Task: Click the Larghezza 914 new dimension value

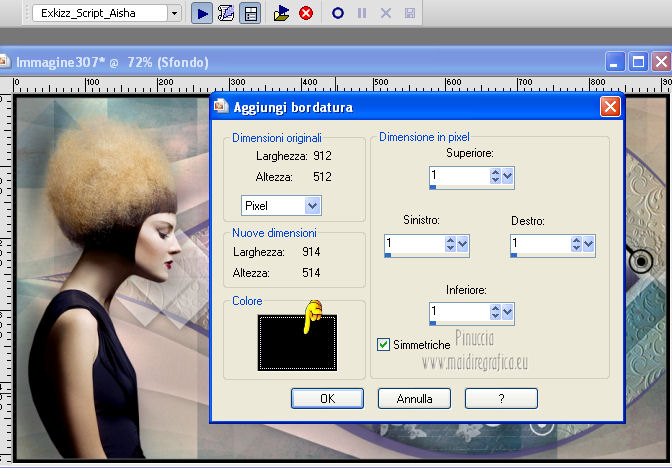Action: 311,252
